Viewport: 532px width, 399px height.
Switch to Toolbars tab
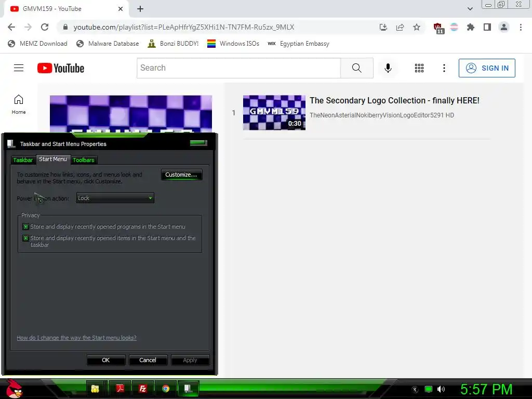(x=84, y=160)
